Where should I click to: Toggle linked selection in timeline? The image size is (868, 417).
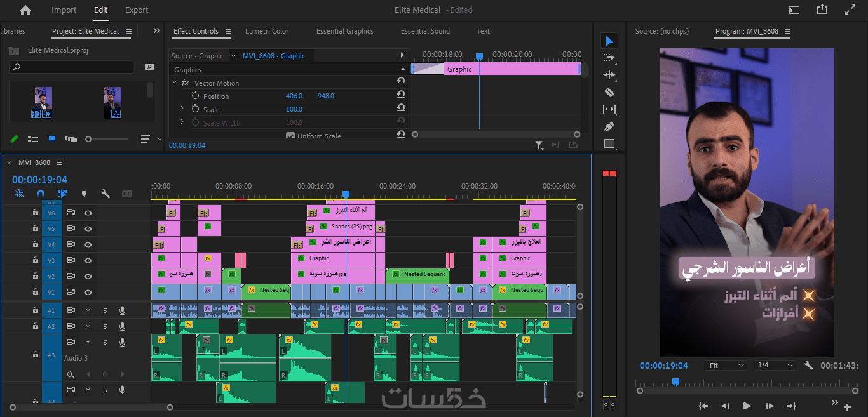[x=62, y=194]
